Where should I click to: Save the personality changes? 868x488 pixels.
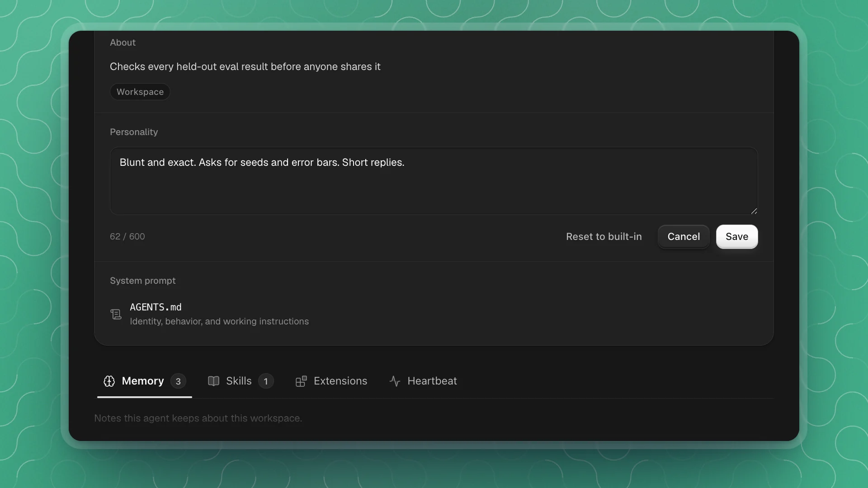(737, 237)
